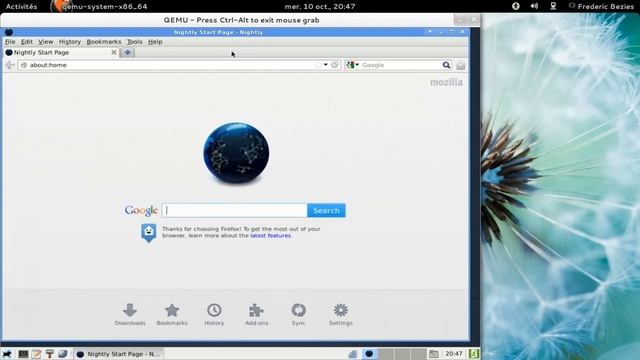
Task: Click the mozilla wordmark
Action: [446, 82]
